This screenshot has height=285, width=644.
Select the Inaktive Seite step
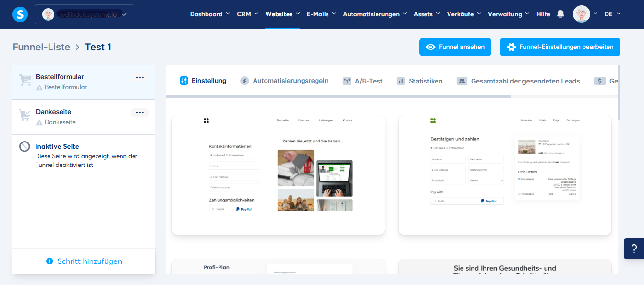[84, 155]
